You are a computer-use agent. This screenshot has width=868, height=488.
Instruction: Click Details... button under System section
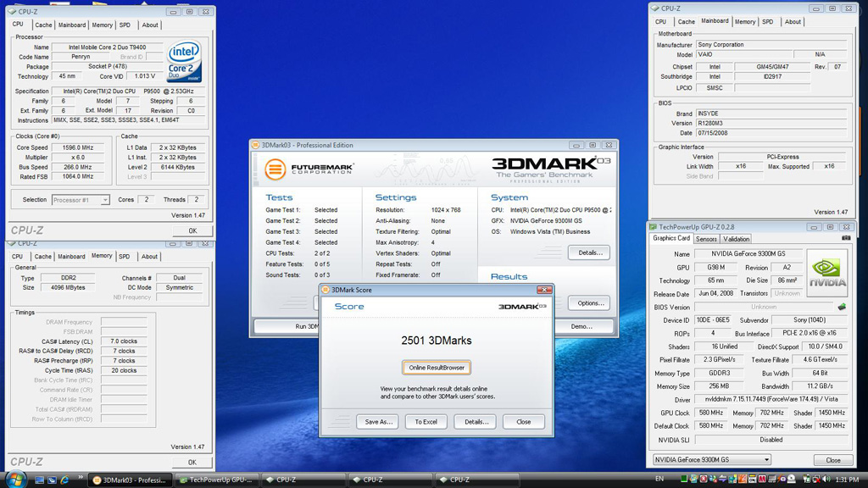[x=590, y=252]
